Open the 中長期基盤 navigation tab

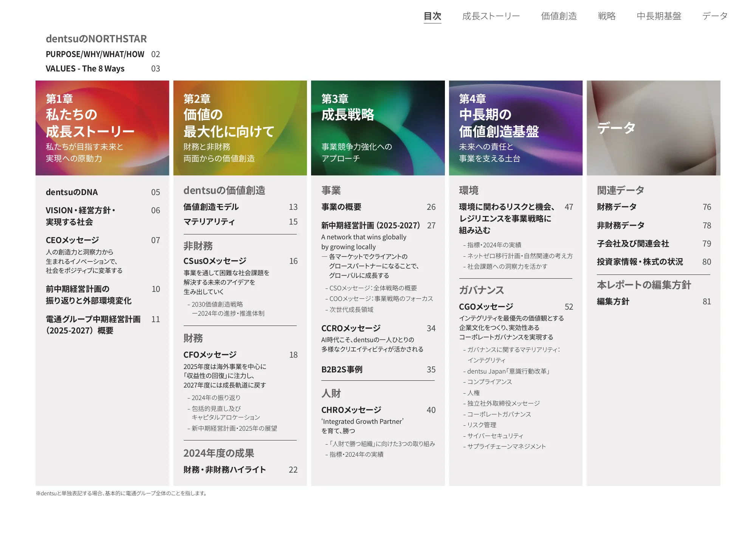658,16
